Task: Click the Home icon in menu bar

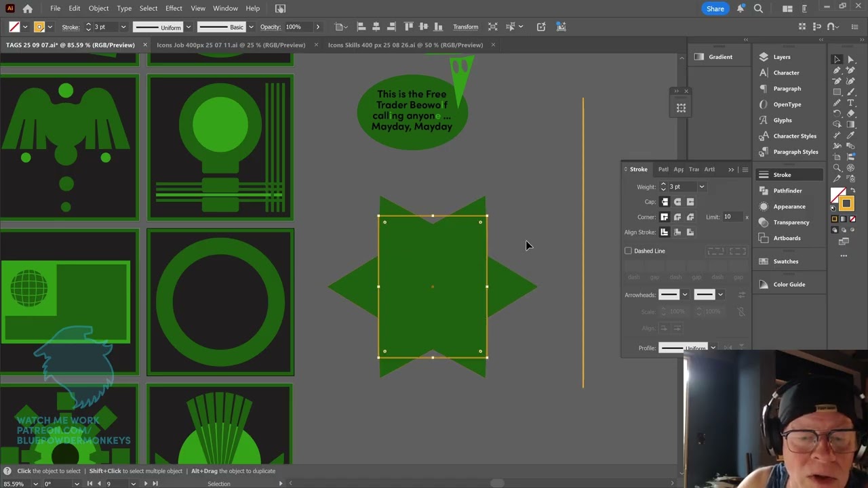Action: (x=27, y=9)
